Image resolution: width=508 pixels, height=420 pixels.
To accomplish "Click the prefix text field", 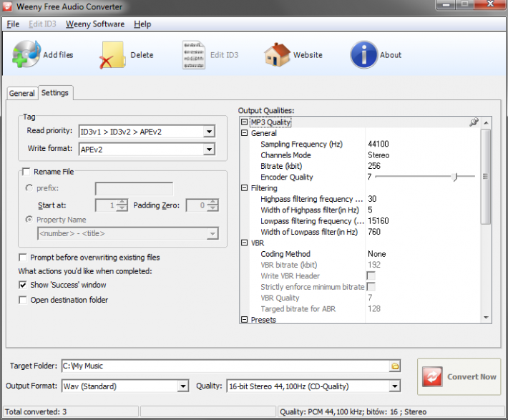I will pyautogui.click(x=134, y=189).
